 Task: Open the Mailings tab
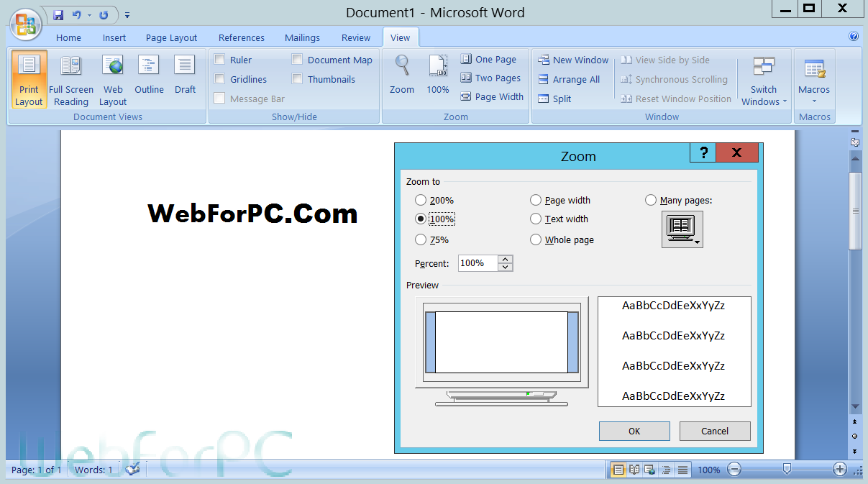pyautogui.click(x=302, y=38)
